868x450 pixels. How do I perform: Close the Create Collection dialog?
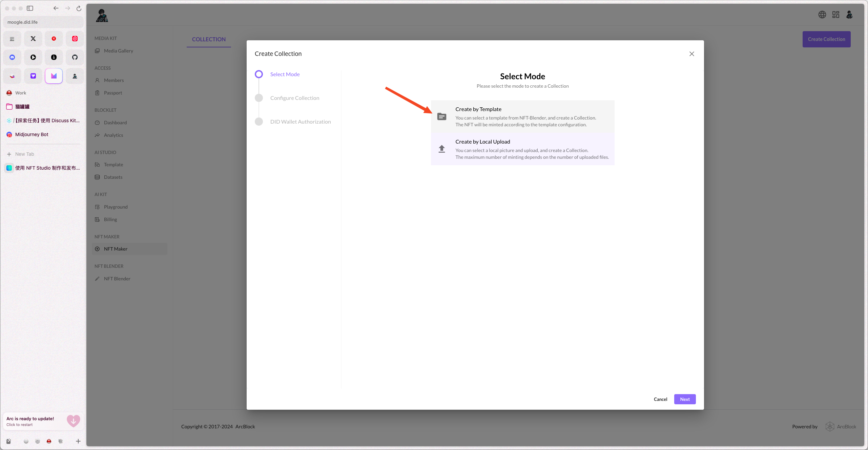(x=691, y=54)
